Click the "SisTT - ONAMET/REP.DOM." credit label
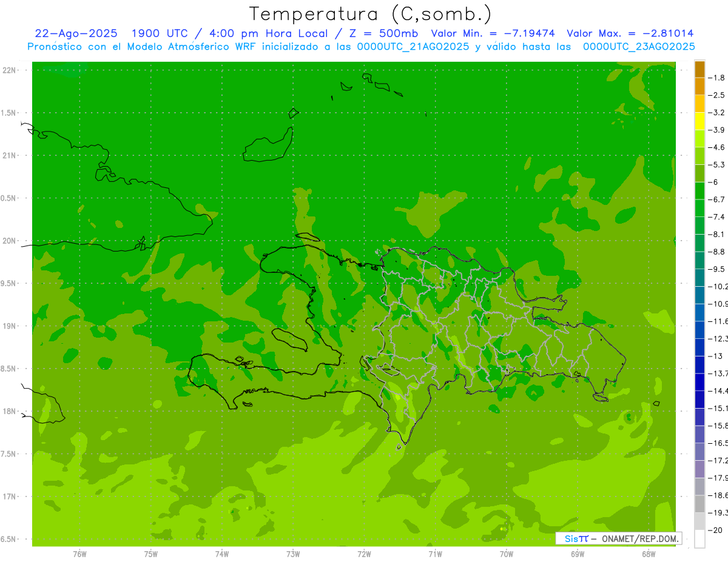 [619, 538]
